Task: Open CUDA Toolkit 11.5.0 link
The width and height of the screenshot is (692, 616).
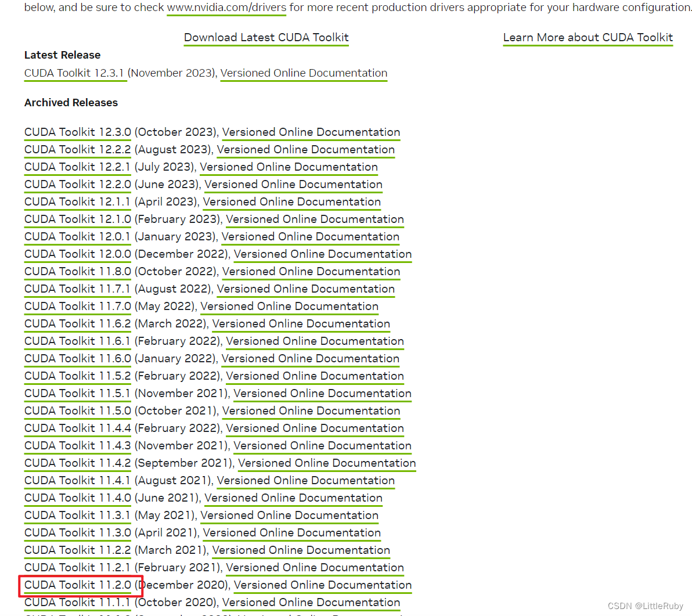Action: pos(78,411)
